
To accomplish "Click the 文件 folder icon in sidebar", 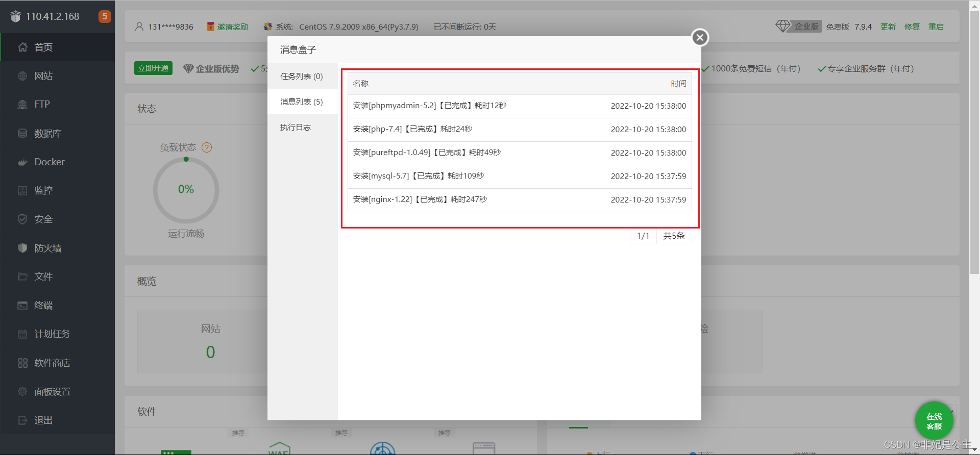I will click(22, 276).
